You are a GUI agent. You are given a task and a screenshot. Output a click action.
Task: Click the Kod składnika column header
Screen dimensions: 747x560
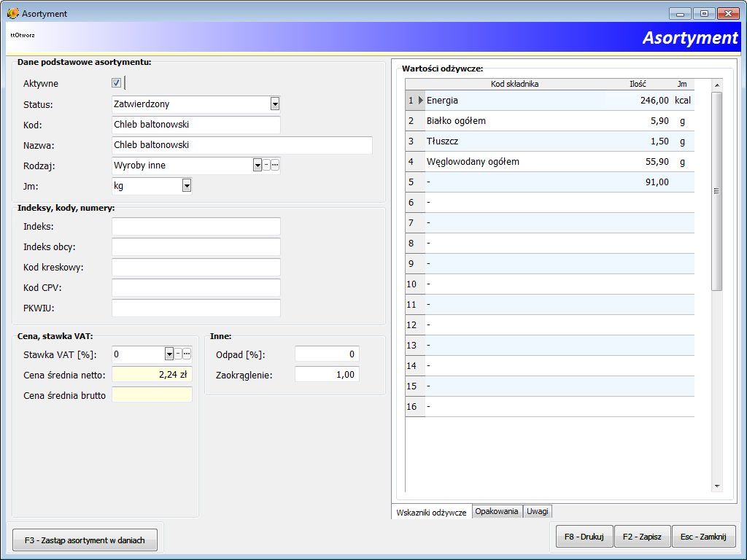click(515, 85)
